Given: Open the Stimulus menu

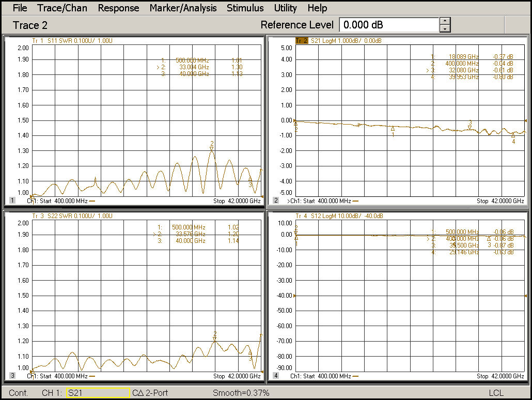Looking at the screenshot, I should point(245,8).
